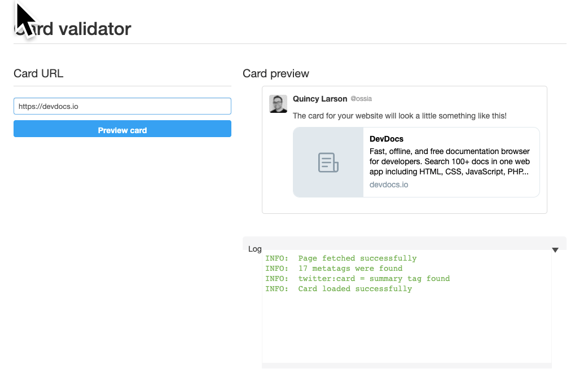This screenshot has width=588, height=382.
Task: Click the Card URL section heading
Action: [x=38, y=73]
